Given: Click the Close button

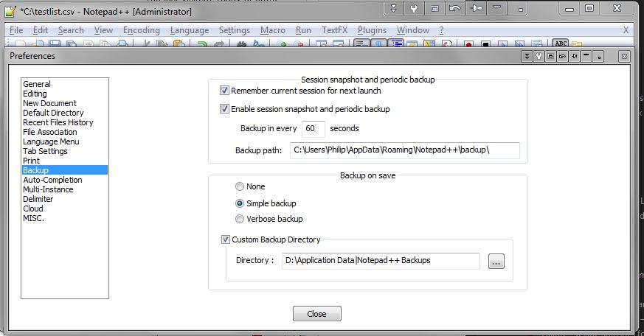Looking at the screenshot, I should tap(317, 314).
